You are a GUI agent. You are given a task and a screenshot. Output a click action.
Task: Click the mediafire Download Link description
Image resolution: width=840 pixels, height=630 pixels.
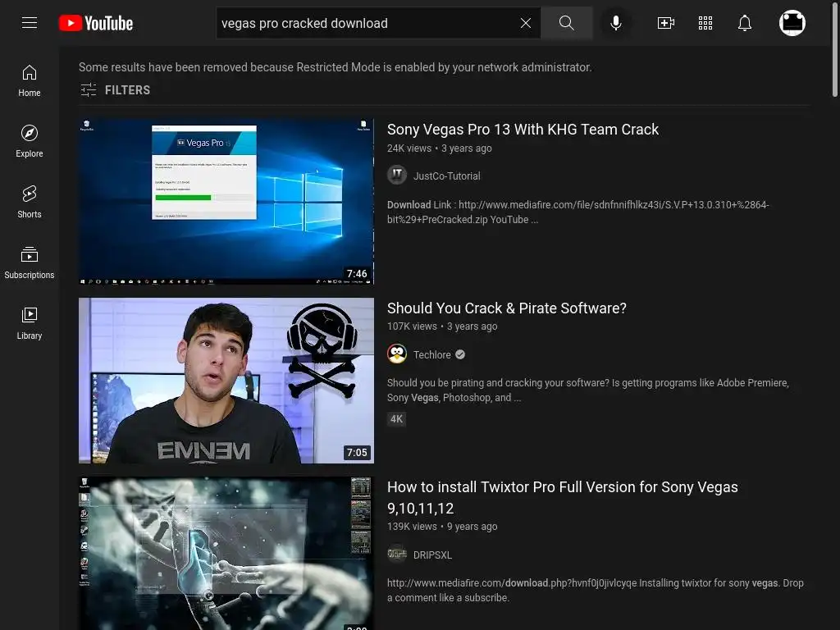[578, 212]
